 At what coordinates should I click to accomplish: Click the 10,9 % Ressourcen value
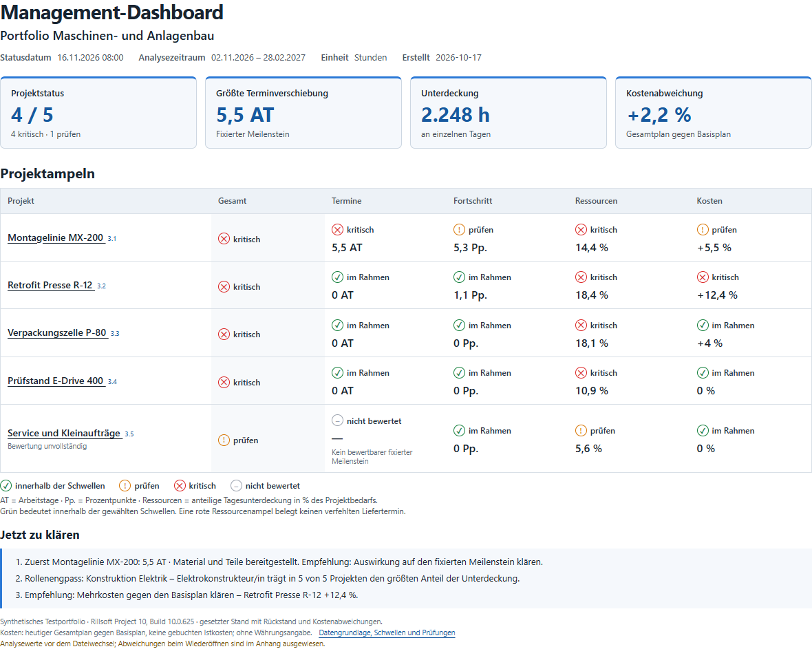click(592, 390)
